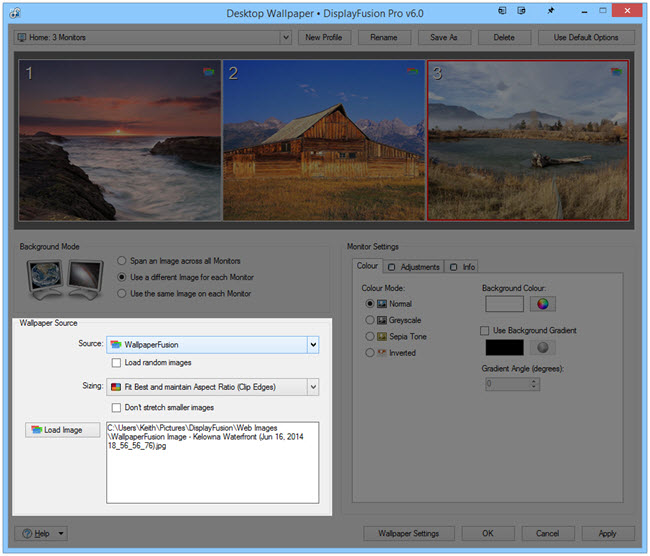Viewport: 650px width, 556px height.
Task: Click the monitor icon in profile selector
Action: point(22,37)
